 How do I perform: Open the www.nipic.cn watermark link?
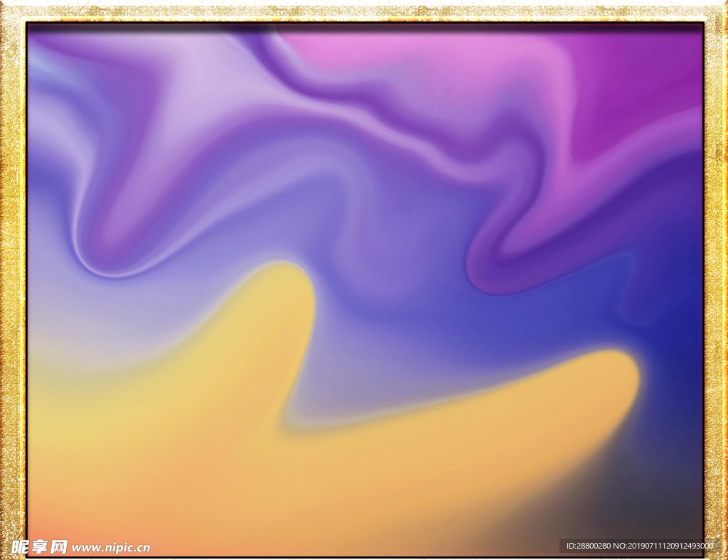111,548
